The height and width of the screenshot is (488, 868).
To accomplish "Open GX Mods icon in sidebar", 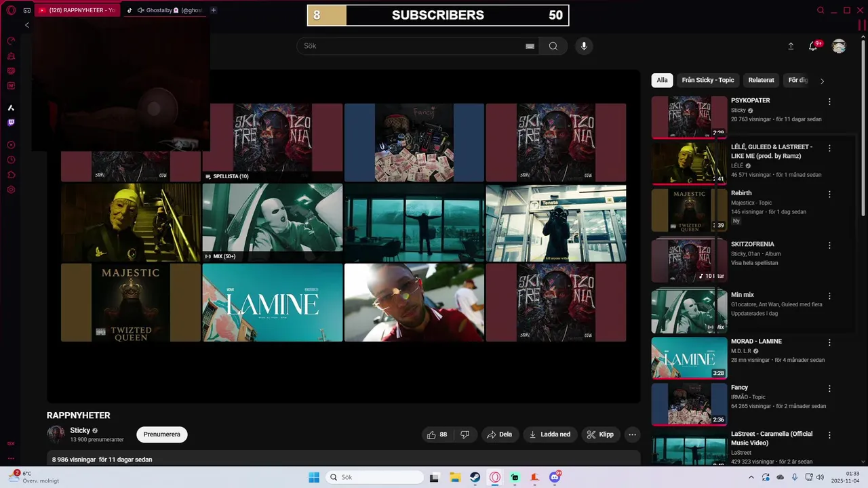I will tap(11, 85).
